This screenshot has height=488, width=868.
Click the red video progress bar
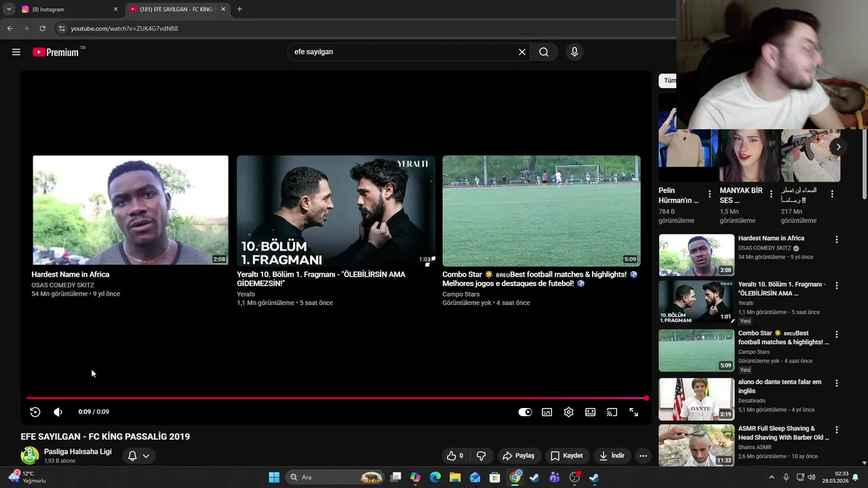337,398
